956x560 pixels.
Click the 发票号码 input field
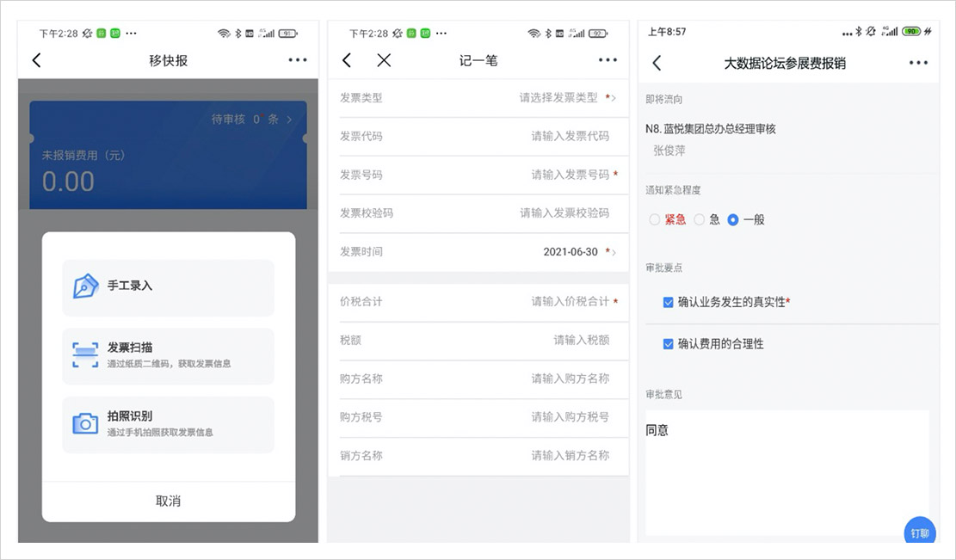(x=568, y=175)
